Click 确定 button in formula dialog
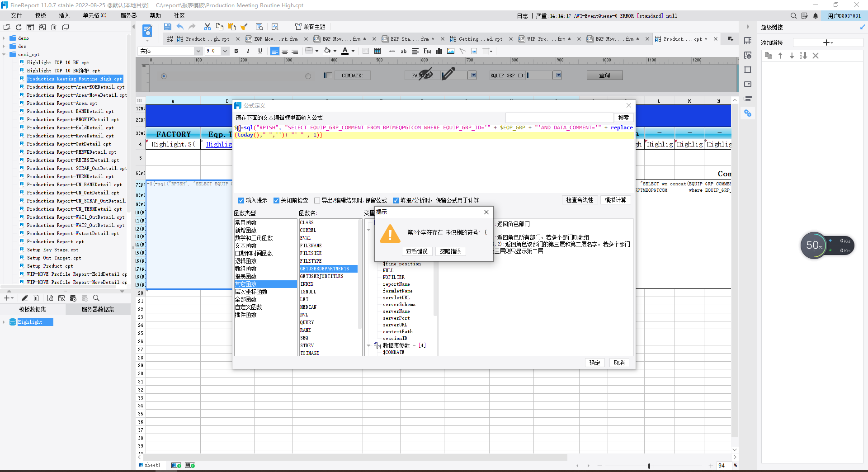Screen dimensions: 868x472 click(595, 363)
